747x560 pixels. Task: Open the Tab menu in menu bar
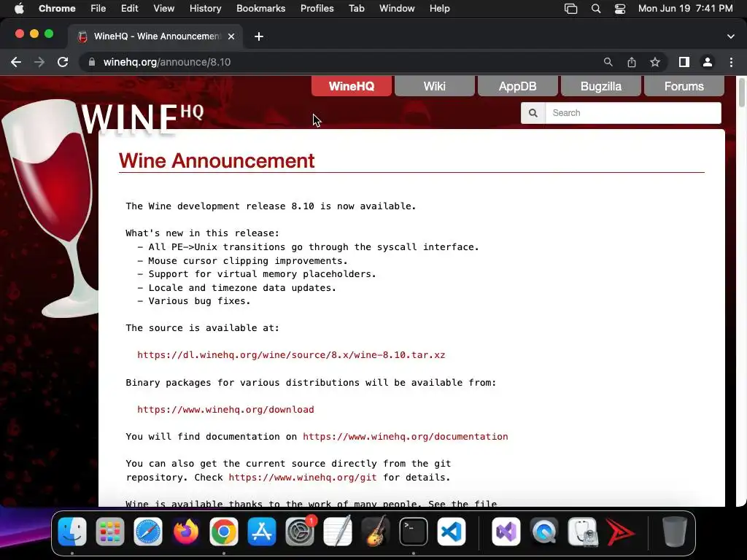[x=356, y=9]
